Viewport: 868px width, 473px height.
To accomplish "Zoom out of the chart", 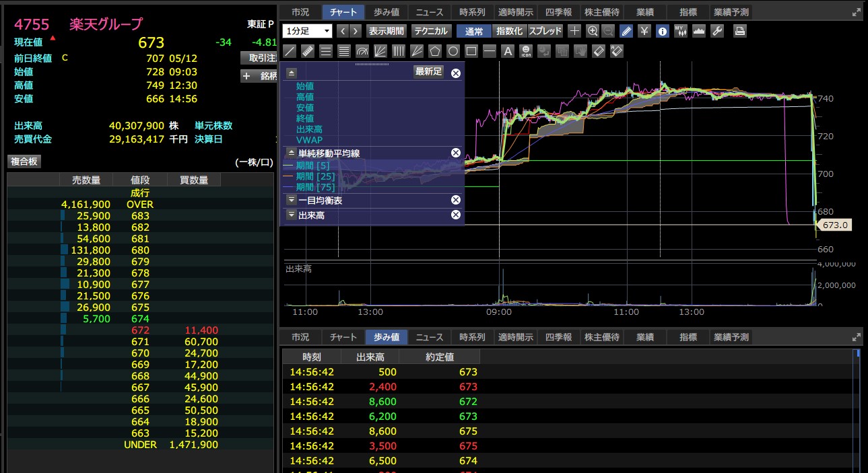I will coord(608,31).
